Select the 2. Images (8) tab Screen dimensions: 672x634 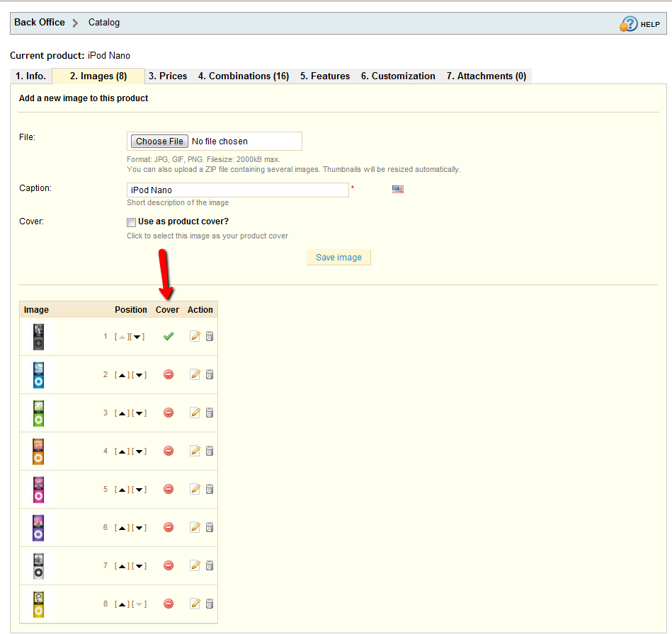pos(98,76)
